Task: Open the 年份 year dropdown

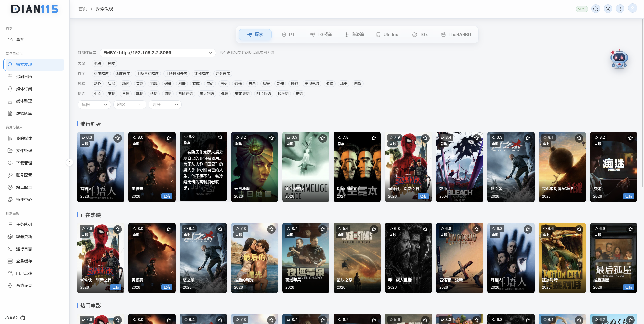Action: 94,105
